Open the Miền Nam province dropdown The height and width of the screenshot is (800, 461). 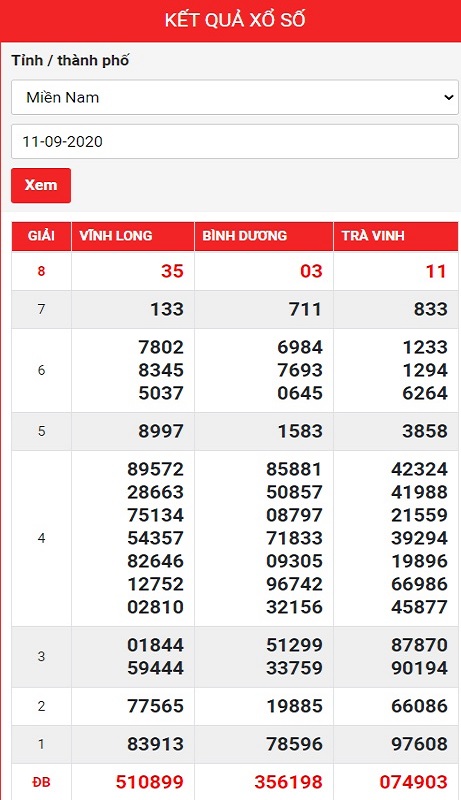coord(235,97)
